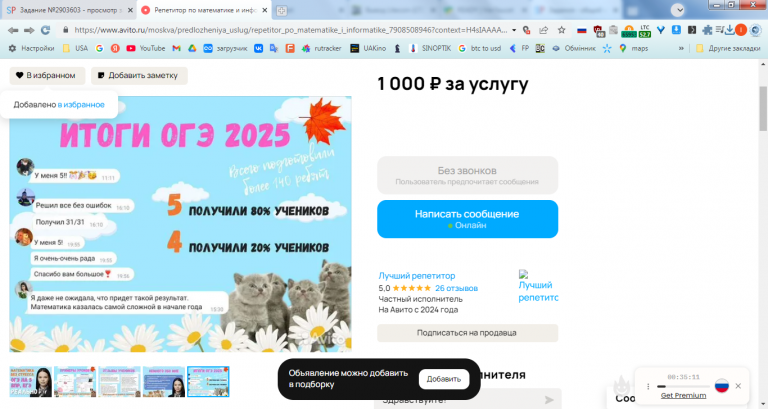Follow the в избранное link in the popup

click(81, 105)
